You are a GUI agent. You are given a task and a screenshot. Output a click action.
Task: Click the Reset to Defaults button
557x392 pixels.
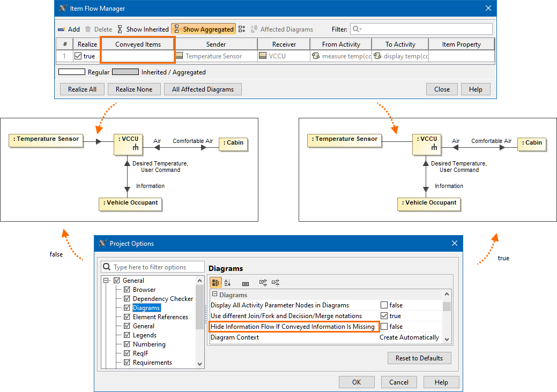click(419, 358)
